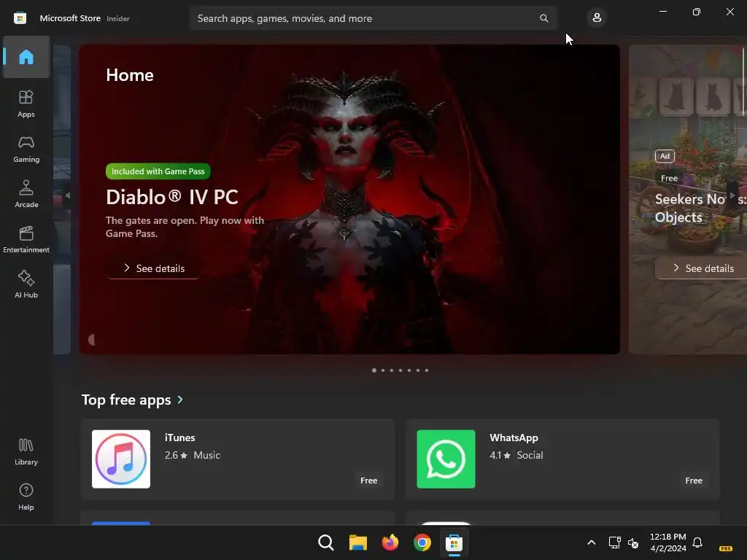
Task: Launch Google Chrome from the taskbar
Action: 422,542
